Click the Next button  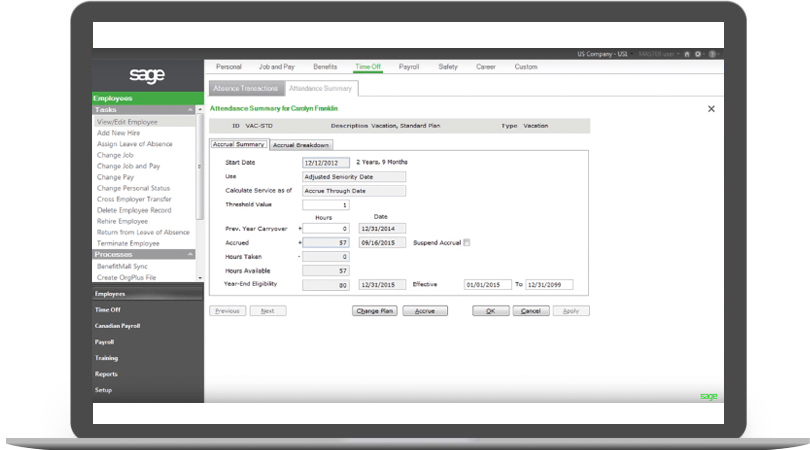point(268,311)
